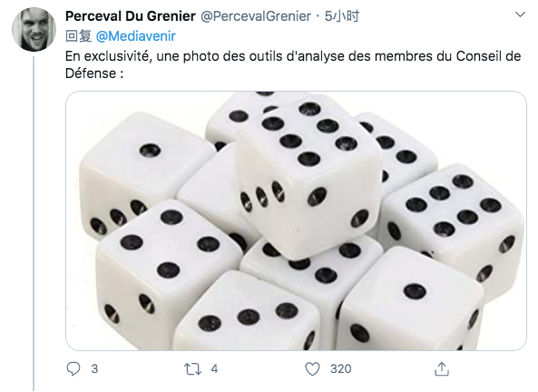538x392 pixels.
Task: Like the tweet with the heart icon
Action: pyautogui.click(x=312, y=369)
